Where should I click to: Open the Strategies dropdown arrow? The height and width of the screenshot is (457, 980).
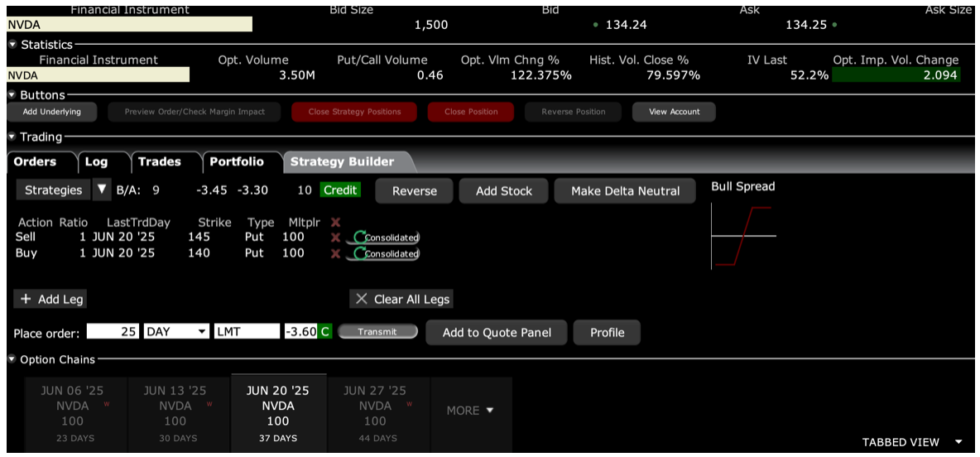(101, 190)
